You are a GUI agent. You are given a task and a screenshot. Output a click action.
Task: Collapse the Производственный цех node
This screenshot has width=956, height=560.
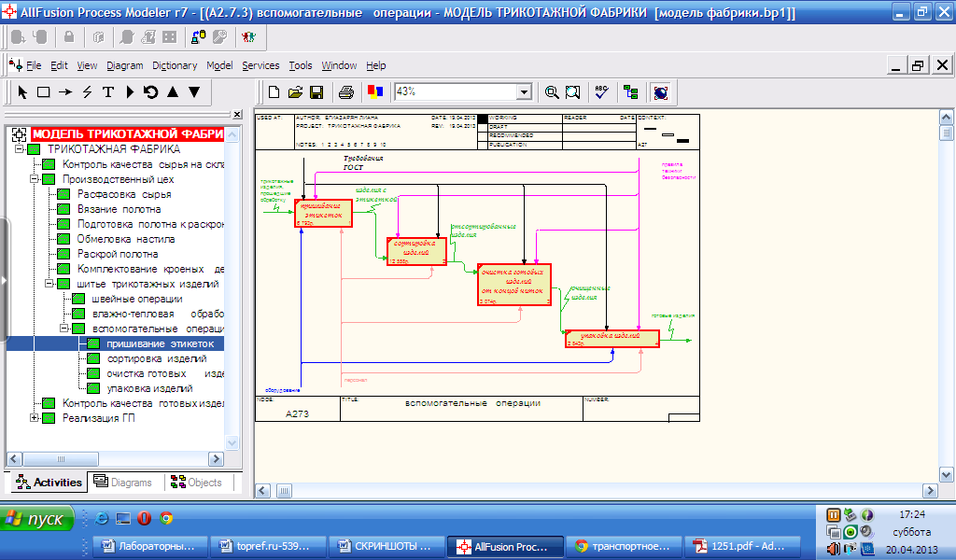[x=35, y=179]
